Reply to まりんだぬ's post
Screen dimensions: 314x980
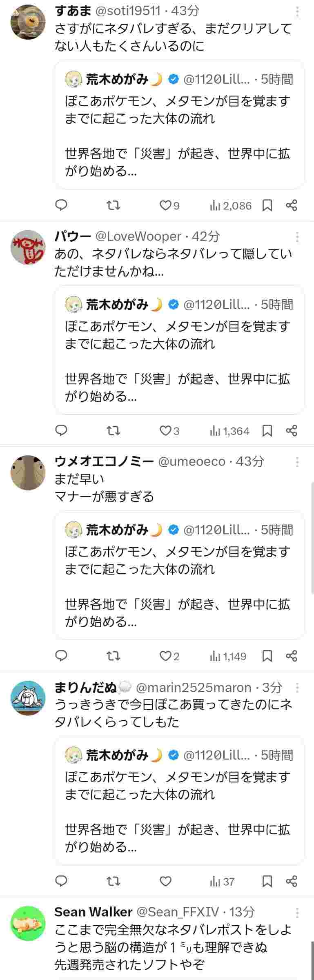click(x=61, y=881)
